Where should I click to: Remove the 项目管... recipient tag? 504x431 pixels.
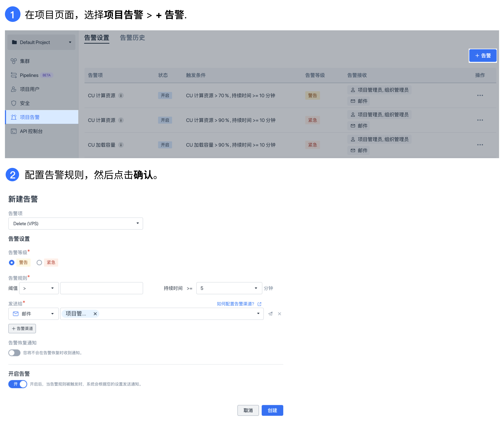pos(95,314)
